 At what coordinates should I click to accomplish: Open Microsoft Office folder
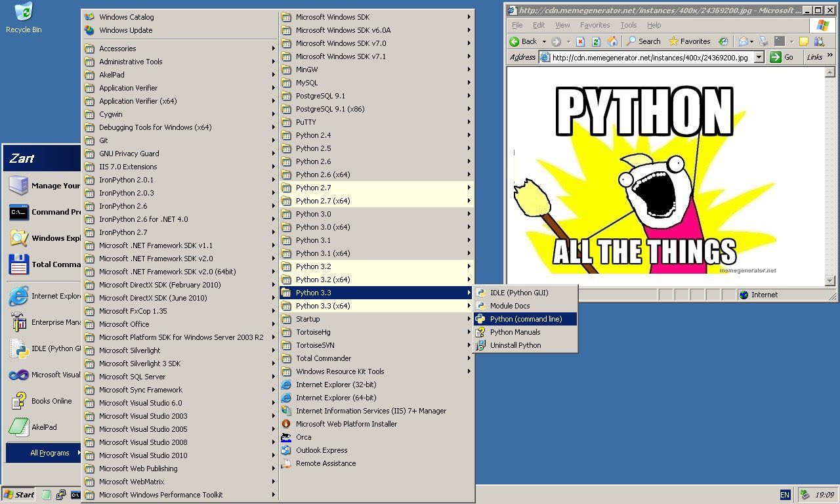click(x=180, y=324)
